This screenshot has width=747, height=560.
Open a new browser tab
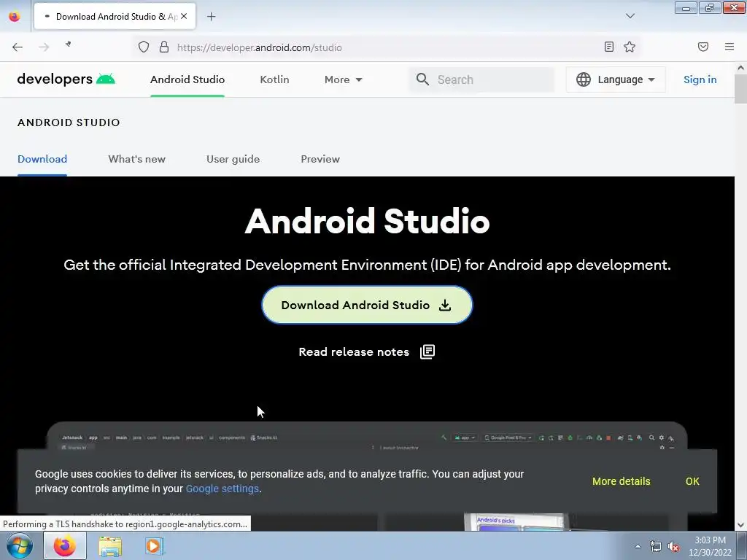coord(212,17)
